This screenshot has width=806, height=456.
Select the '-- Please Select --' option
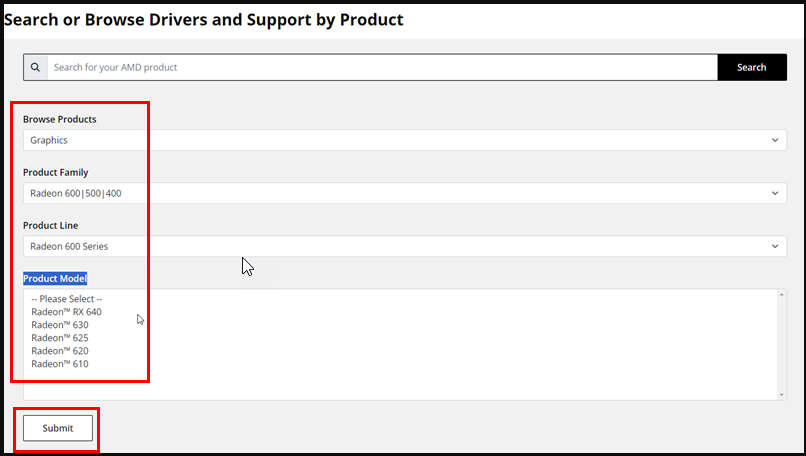click(67, 299)
